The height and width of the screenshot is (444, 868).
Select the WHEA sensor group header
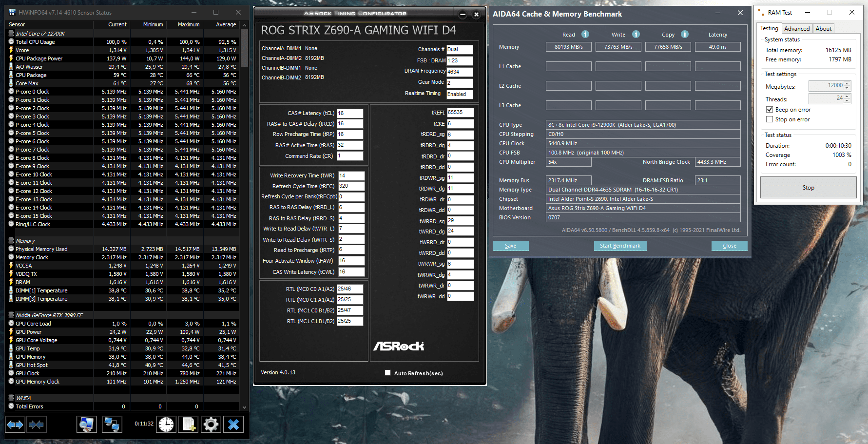123,398
